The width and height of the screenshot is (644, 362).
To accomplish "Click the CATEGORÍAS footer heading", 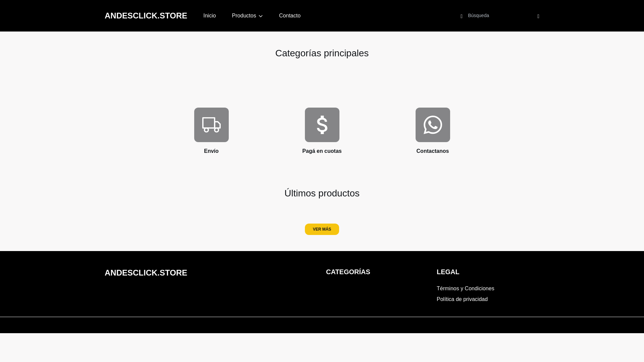I will [348, 272].
